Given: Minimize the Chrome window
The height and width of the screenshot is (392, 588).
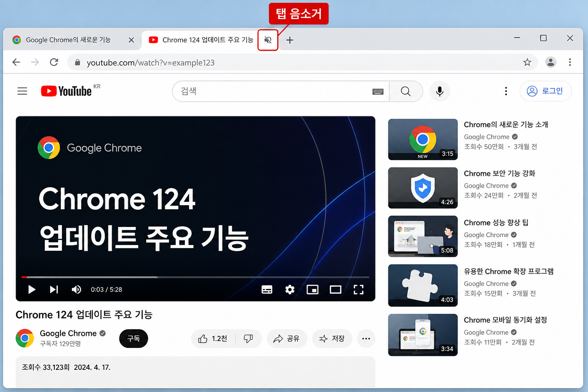Looking at the screenshot, I should 517,38.
